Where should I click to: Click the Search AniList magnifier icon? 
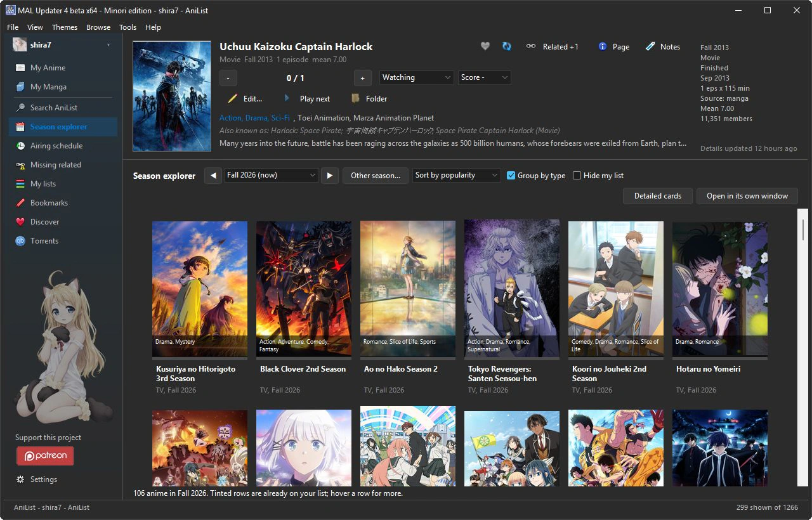(x=20, y=108)
